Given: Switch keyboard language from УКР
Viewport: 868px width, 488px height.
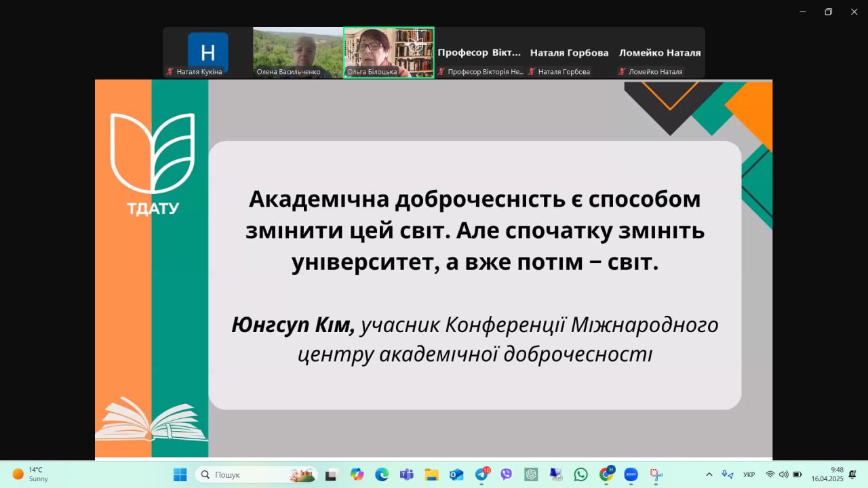Looking at the screenshot, I should [749, 474].
